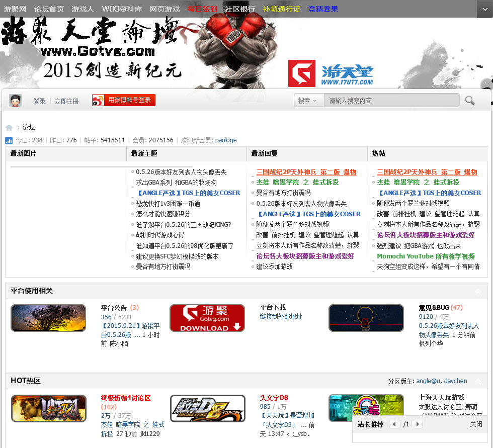Open 求出GBA系列 和GBA的牧场物 topic
The image size is (493, 448).
coord(176,183)
